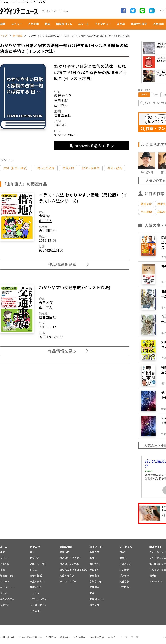Click the Hatena B! bookmark icon
The image size is (166, 644).
pos(152,11)
